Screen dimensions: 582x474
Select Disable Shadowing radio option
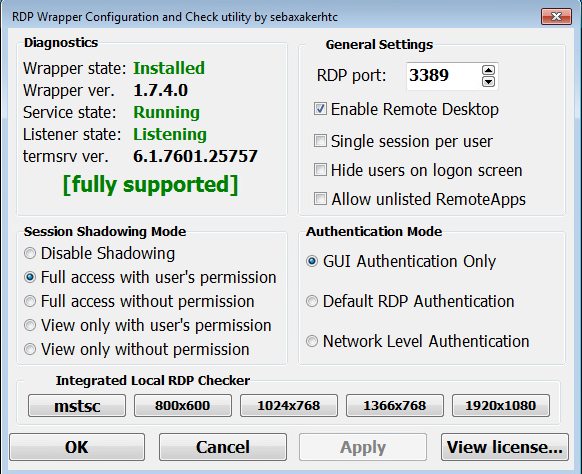[x=30, y=254]
